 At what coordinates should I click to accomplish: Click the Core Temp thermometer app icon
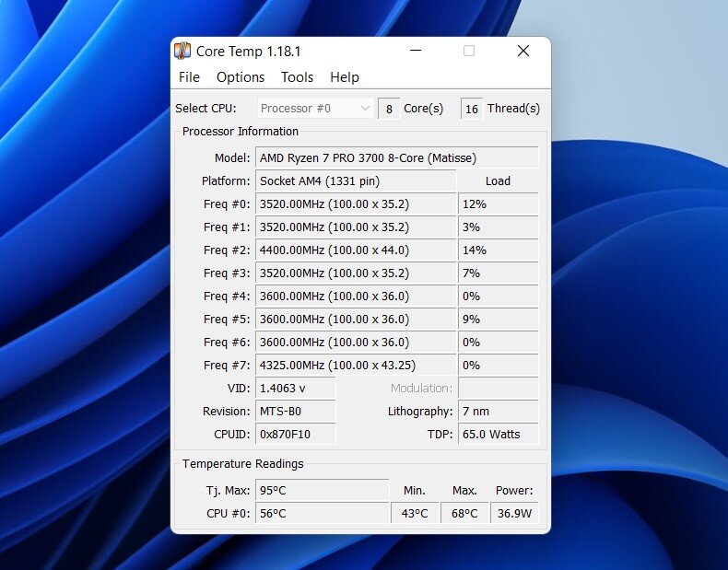click(182, 51)
